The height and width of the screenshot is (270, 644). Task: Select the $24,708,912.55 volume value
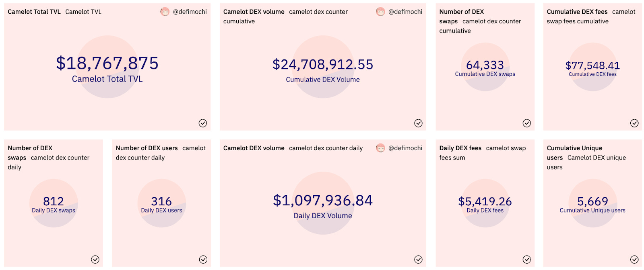tap(323, 64)
